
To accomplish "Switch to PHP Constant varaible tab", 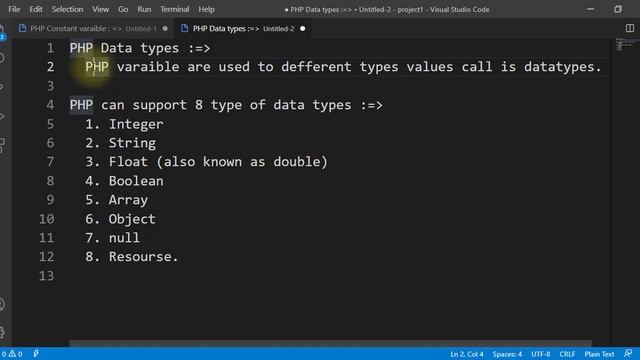I will 93,28.
